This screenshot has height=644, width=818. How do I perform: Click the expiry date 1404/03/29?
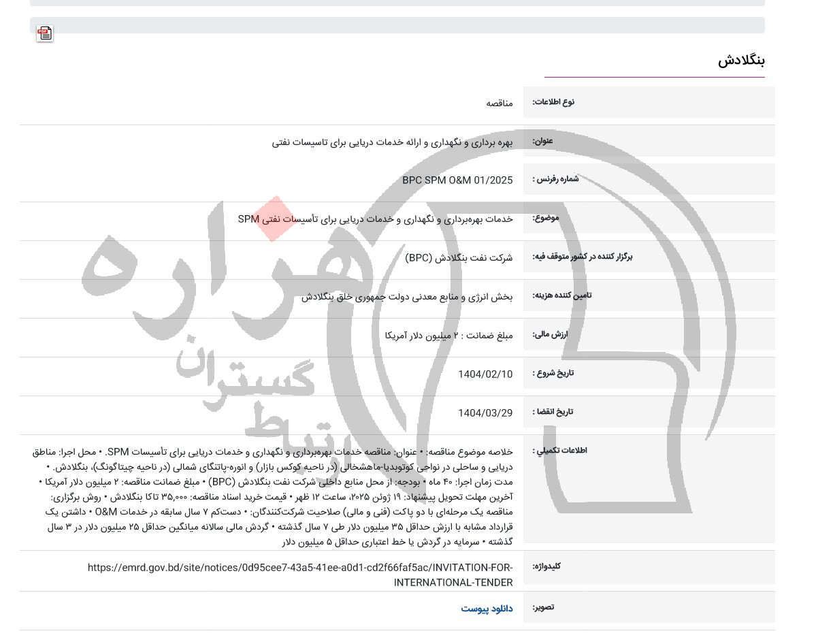[x=485, y=413]
